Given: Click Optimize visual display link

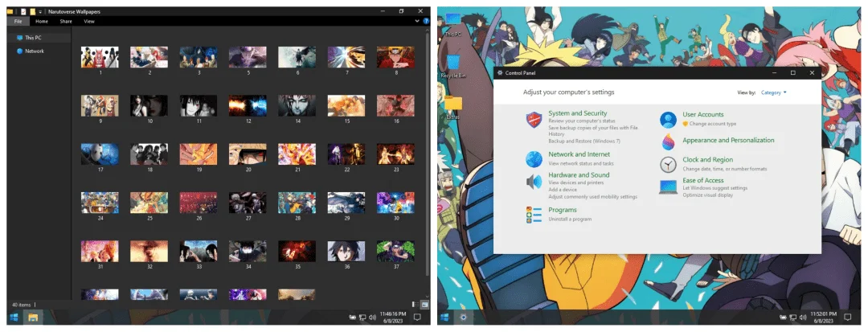Looking at the screenshot, I should click(707, 195).
